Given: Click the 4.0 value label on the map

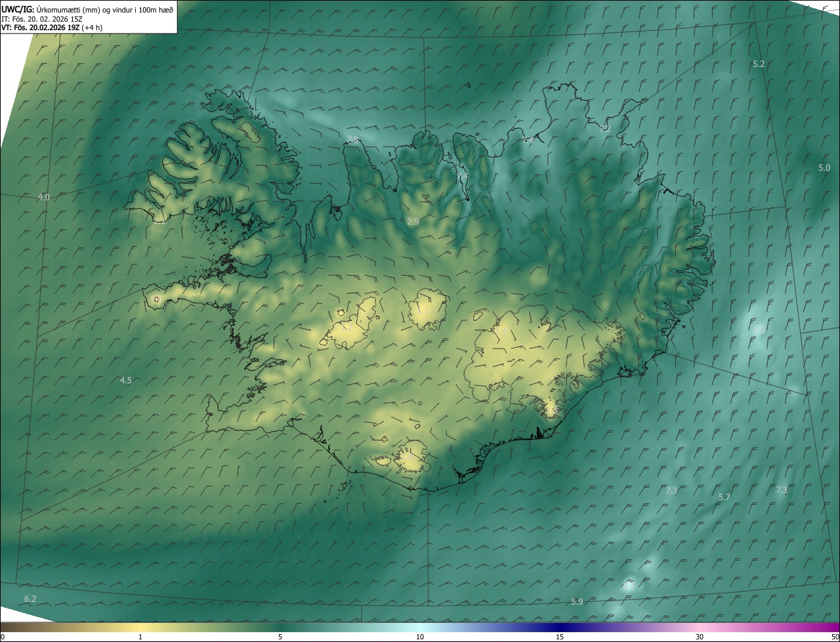Looking at the screenshot, I should click(x=44, y=197).
